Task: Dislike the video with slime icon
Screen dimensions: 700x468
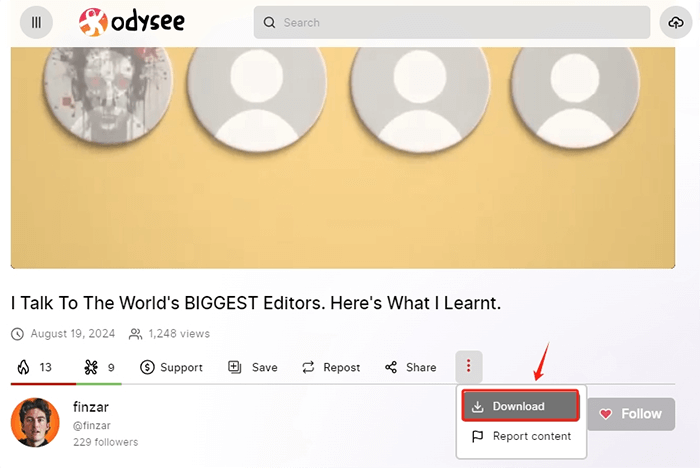Action: 99,367
